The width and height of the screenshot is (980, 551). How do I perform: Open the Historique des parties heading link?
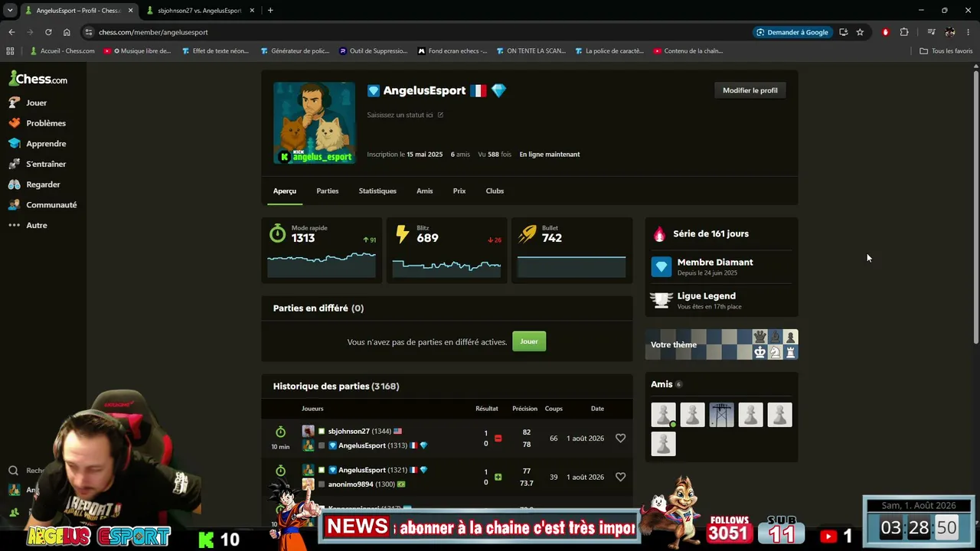point(336,386)
